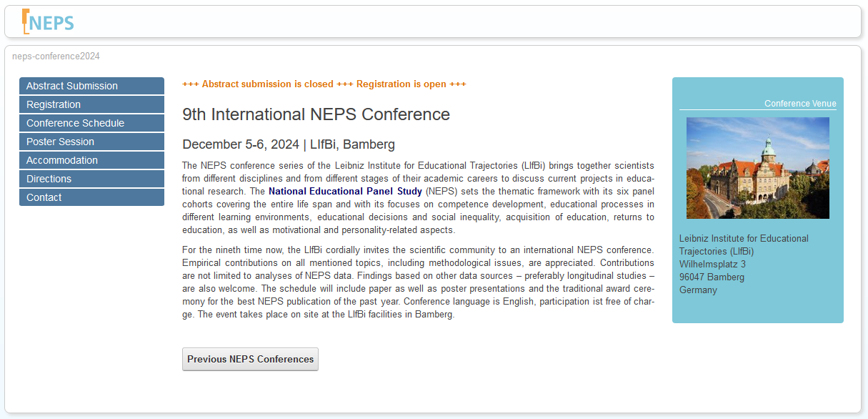View the Directions page
The width and height of the screenshot is (868, 419).
coord(91,179)
